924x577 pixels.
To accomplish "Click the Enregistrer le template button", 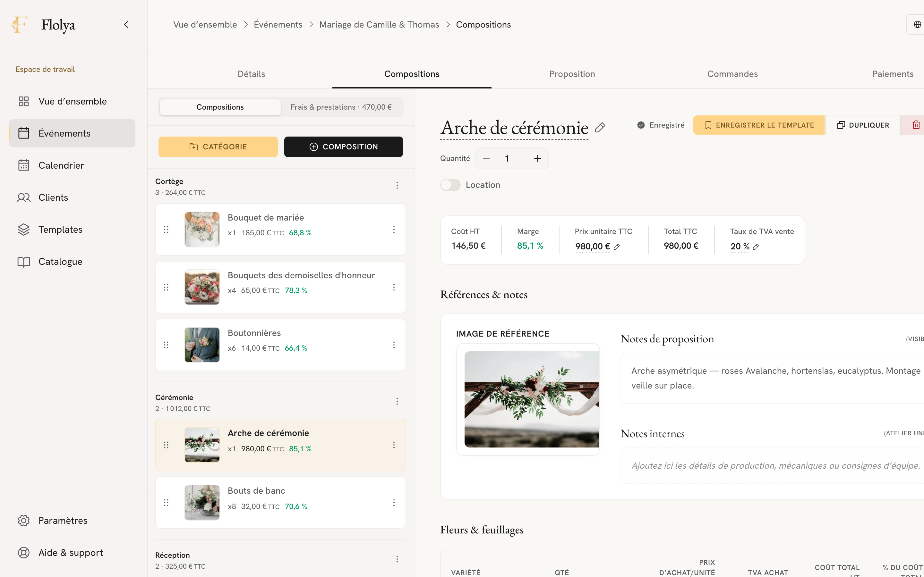I will 759,125.
